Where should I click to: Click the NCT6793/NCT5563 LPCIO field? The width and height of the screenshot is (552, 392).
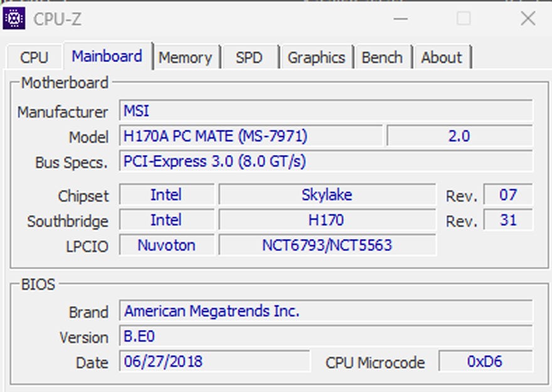[x=327, y=245]
